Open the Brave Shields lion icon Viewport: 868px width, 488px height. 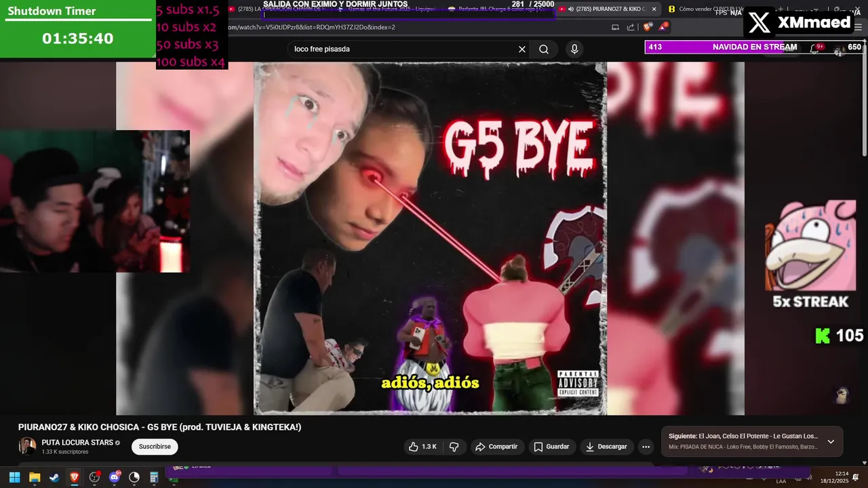[648, 27]
